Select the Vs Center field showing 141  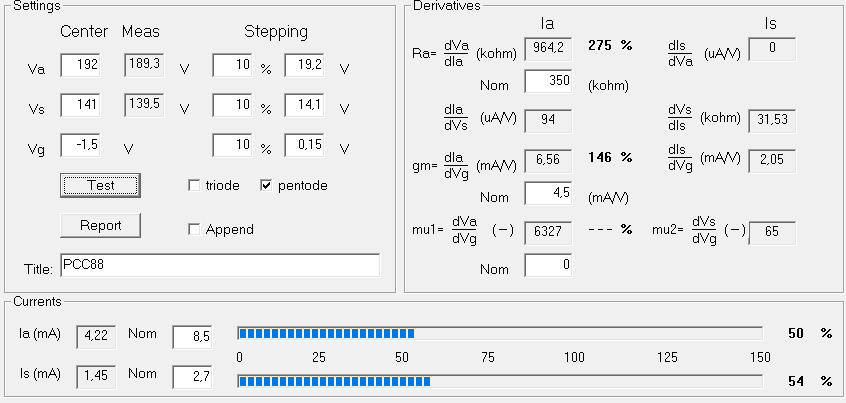(80, 105)
